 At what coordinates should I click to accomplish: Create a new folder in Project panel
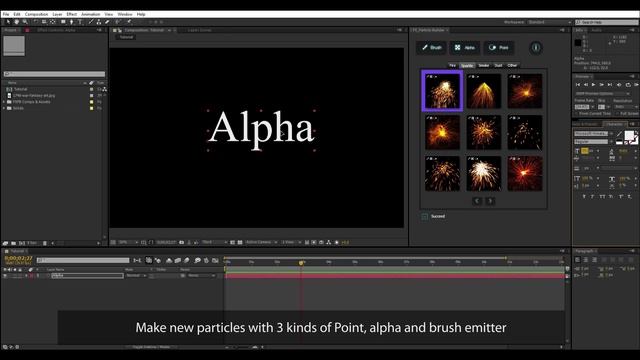coord(13,243)
